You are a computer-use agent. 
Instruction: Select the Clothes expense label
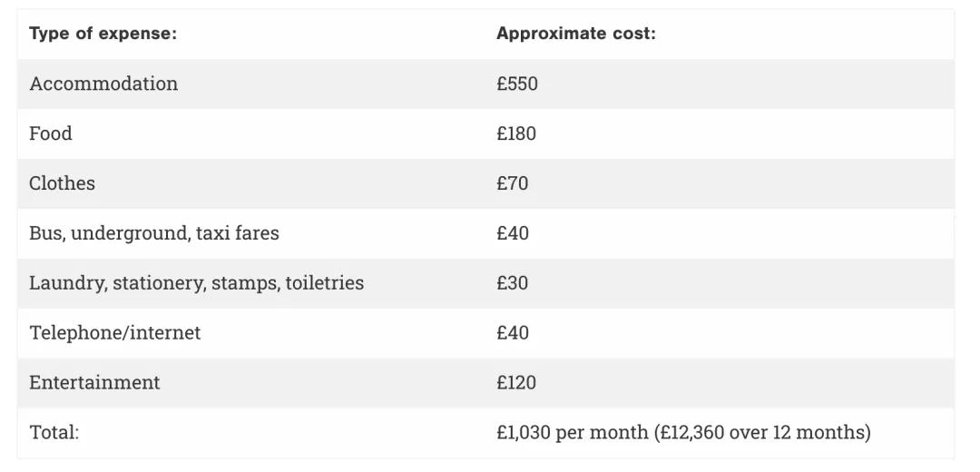coord(62,183)
